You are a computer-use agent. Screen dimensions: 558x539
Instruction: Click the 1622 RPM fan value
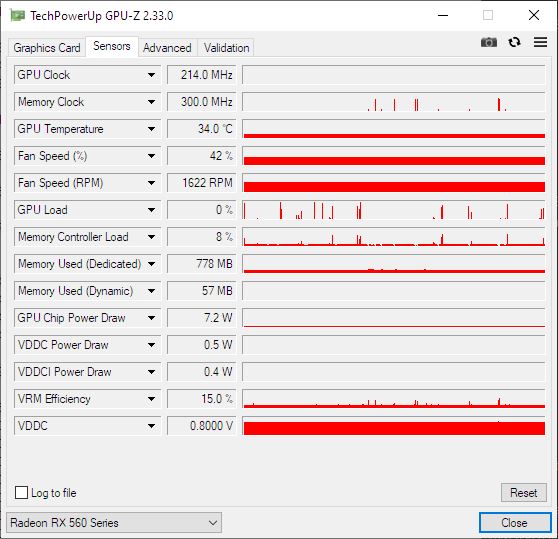[x=201, y=183]
